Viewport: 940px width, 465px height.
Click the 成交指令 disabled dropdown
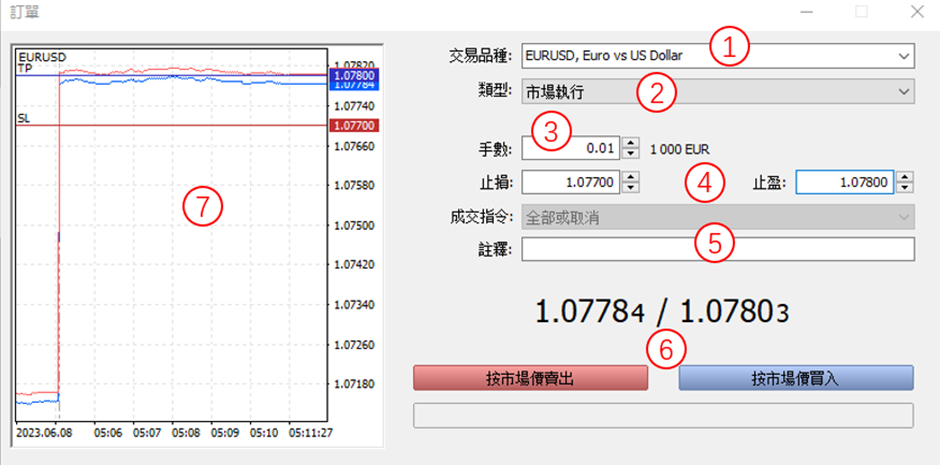(x=718, y=218)
